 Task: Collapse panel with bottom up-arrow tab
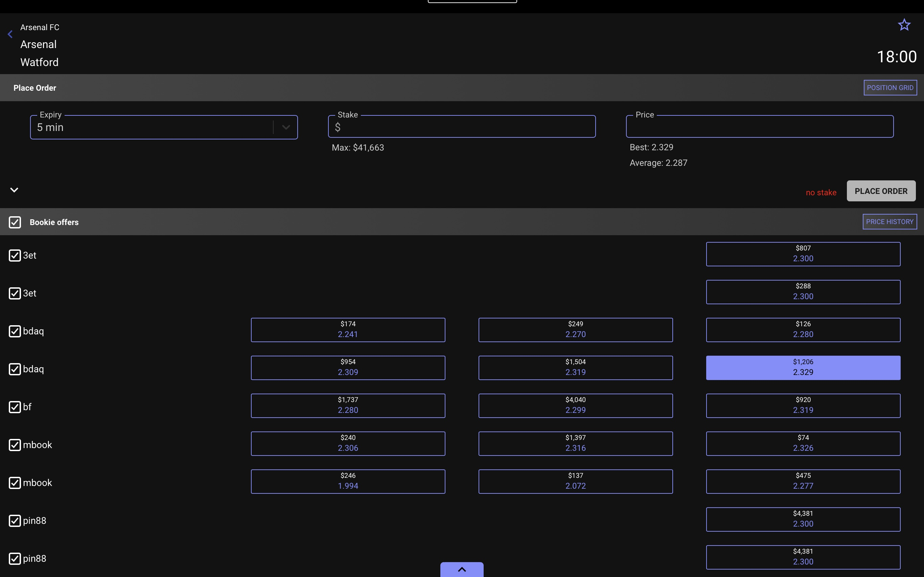point(462,569)
